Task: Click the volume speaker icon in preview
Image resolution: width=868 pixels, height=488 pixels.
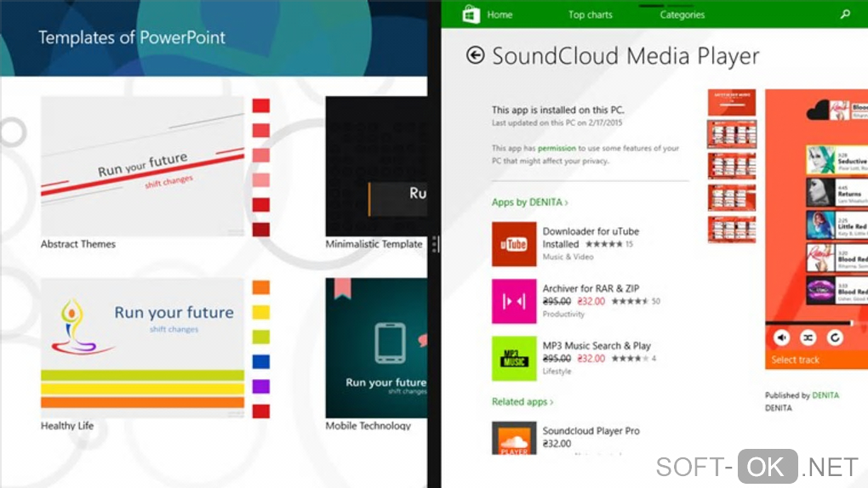Action: pyautogui.click(x=781, y=337)
